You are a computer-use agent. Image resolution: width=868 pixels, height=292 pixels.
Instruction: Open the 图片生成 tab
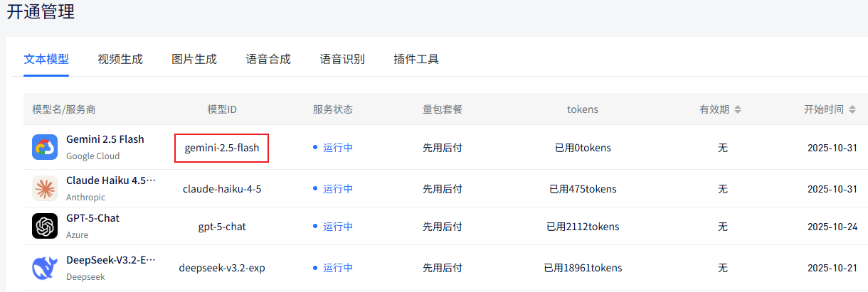pos(194,59)
